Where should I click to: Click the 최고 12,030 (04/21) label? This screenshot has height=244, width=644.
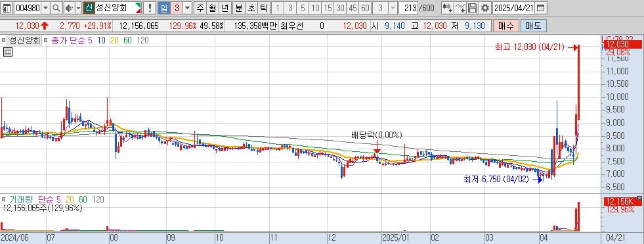tap(529, 47)
